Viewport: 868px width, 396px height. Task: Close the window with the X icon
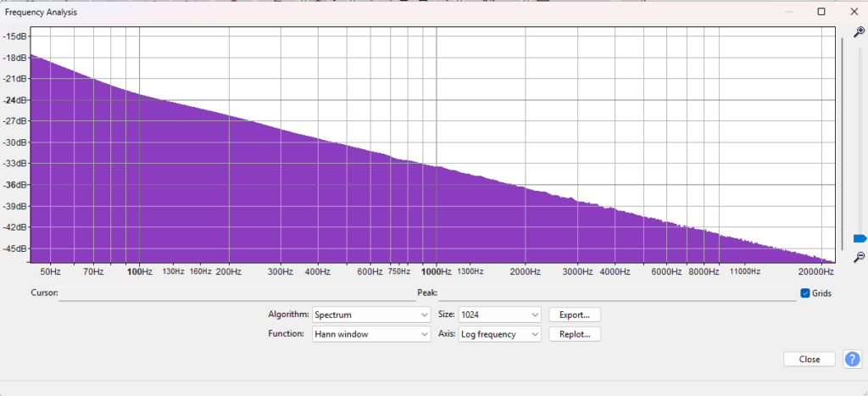[x=853, y=12]
